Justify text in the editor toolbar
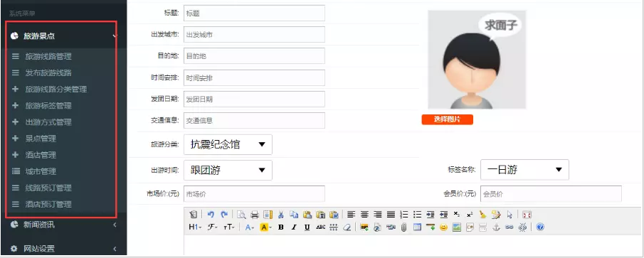 click(391, 215)
